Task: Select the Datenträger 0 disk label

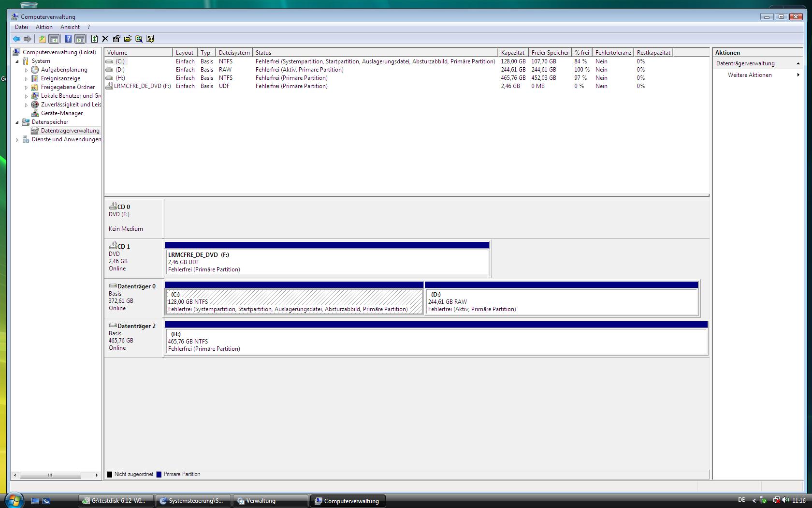Action: tap(134, 298)
